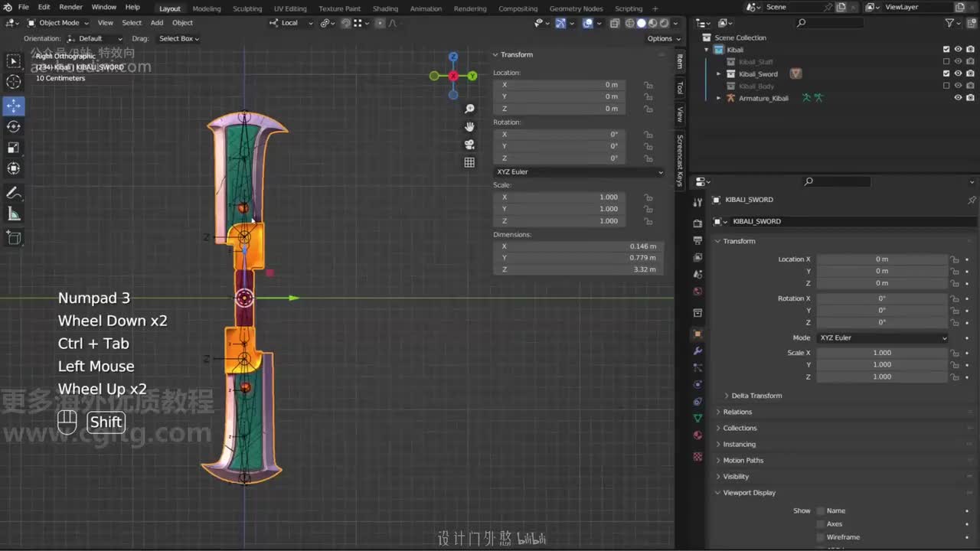The width and height of the screenshot is (980, 551).
Task: Click the Options button in viewport header
Action: pos(659,38)
